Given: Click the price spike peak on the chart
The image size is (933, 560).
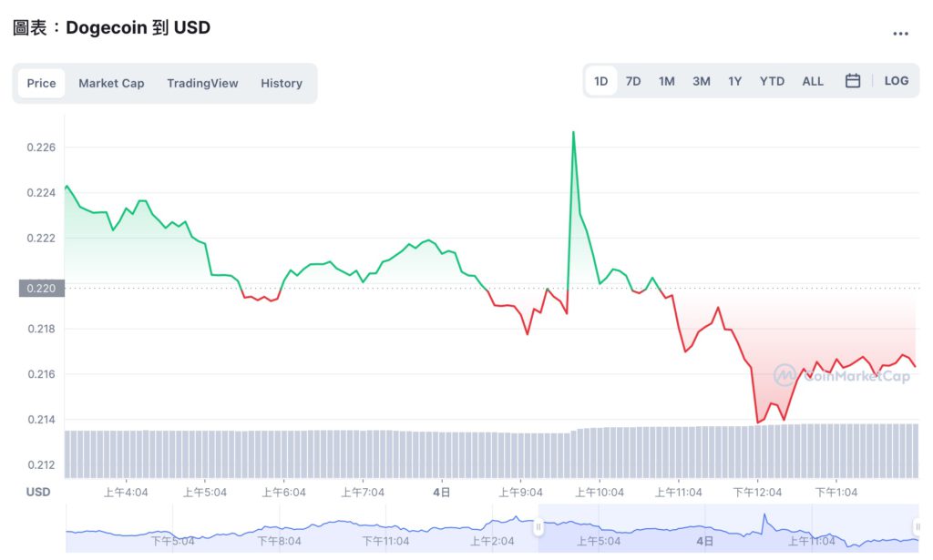Looking at the screenshot, I should pyautogui.click(x=574, y=132).
